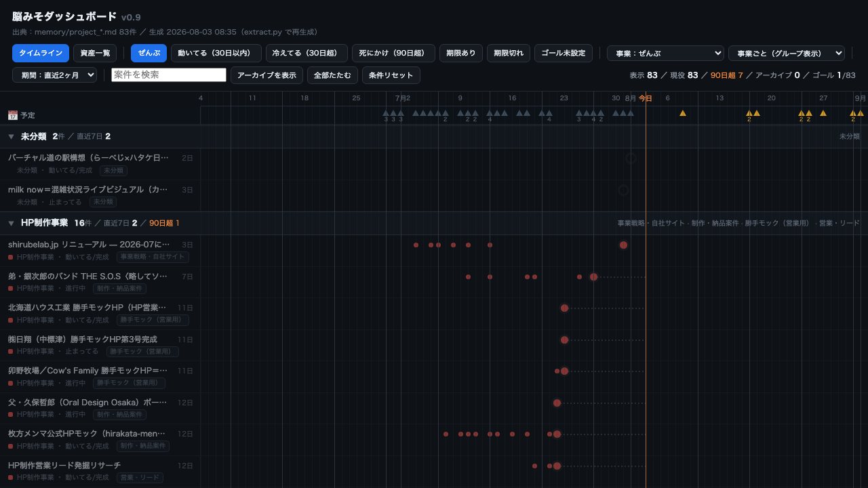Screen dimensions: 868x488
Task: Click the large dot on HP制作営業リード発掘リサーチ row
Action: coord(557,466)
